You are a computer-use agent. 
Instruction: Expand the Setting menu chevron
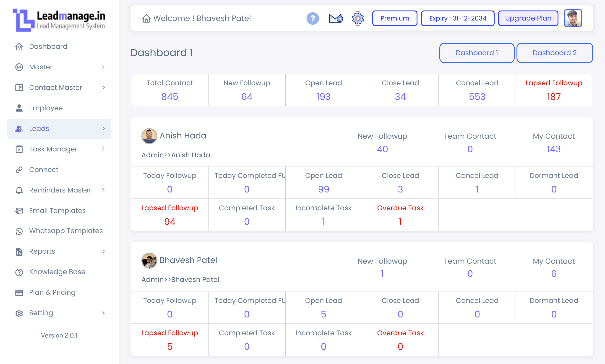pos(104,313)
